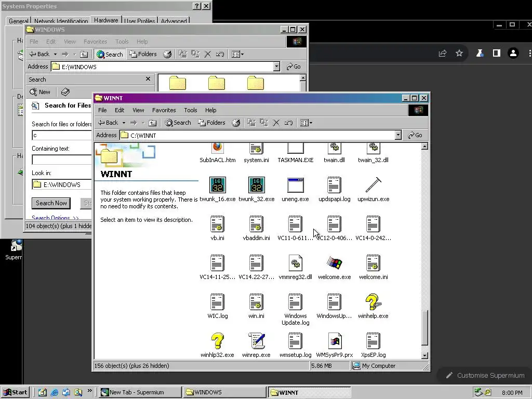Select updspapi.log file

tap(334, 189)
